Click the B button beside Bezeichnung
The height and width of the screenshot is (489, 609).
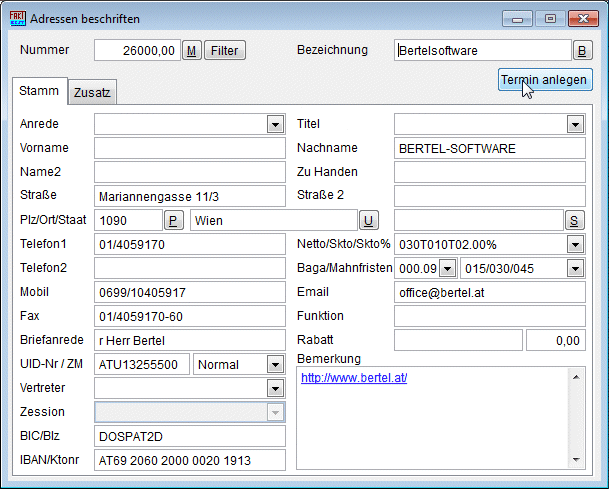pos(582,50)
